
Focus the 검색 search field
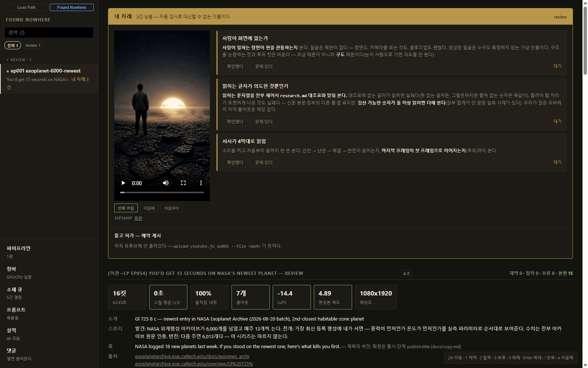[49, 32]
